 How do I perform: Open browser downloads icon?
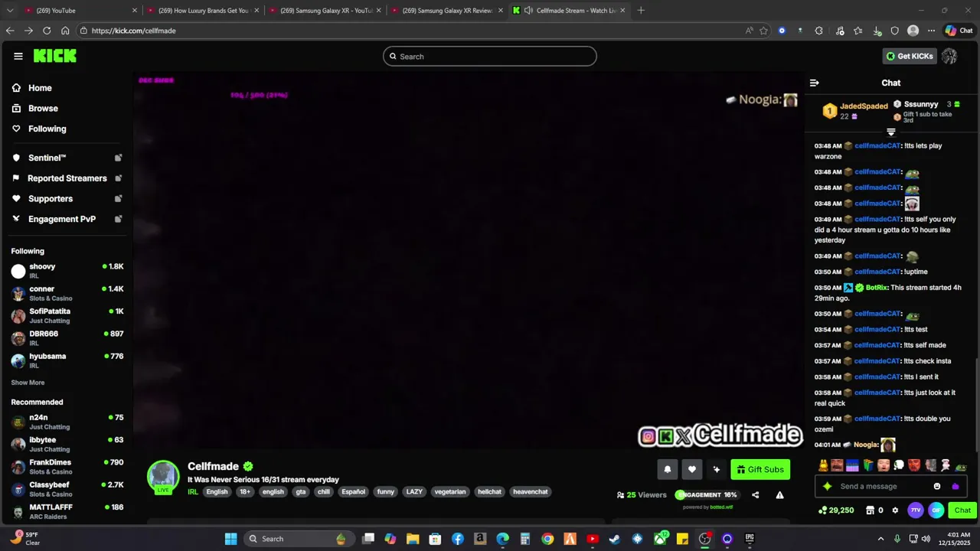coord(876,31)
